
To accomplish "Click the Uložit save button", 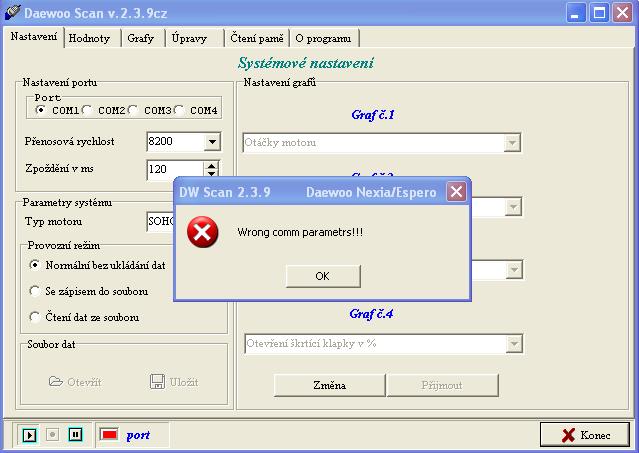I will click(x=174, y=382).
